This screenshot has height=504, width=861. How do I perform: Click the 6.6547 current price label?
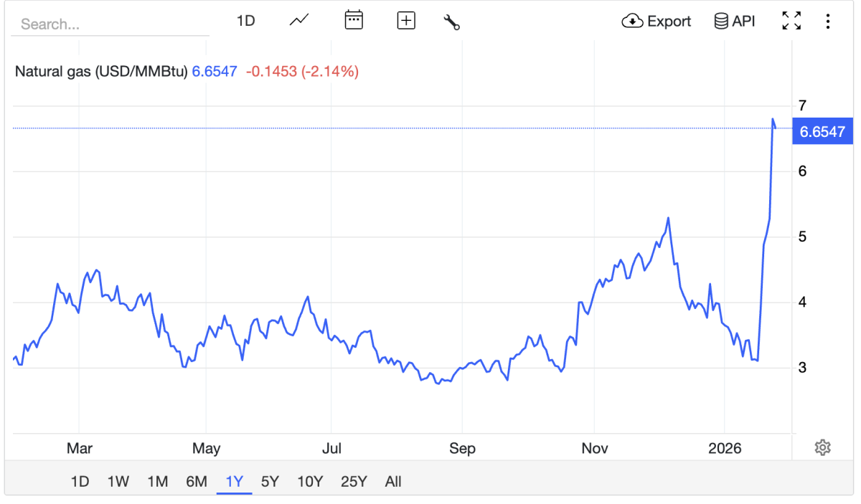822,132
